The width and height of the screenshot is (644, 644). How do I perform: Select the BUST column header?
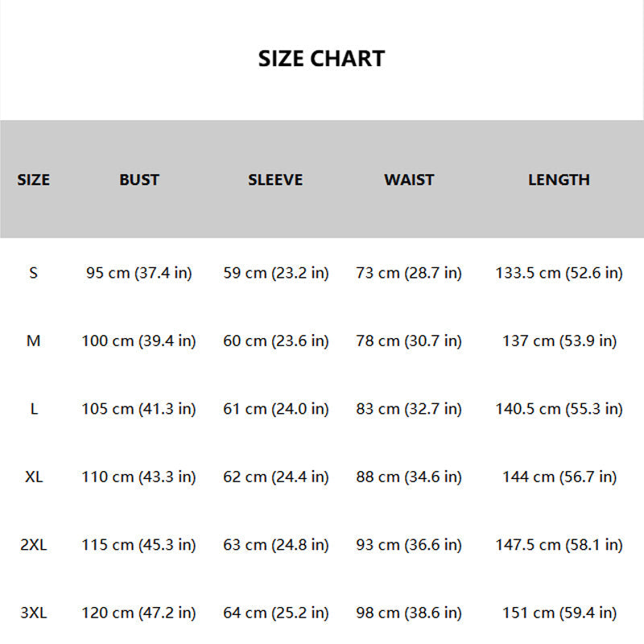(139, 180)
